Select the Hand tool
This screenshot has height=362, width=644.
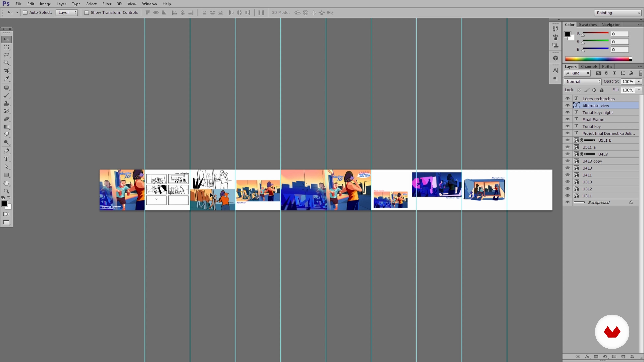7,183
